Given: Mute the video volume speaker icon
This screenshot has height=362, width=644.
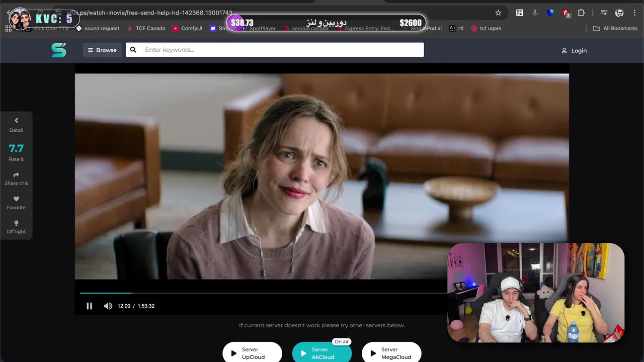Looking at the screenshot, I should point(108,306).
